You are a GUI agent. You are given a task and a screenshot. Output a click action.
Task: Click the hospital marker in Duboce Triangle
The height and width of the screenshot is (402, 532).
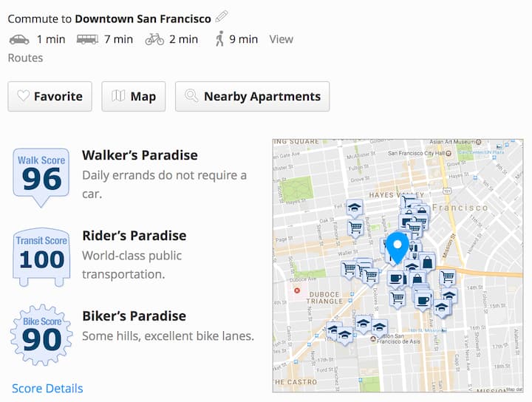[297, 290]
